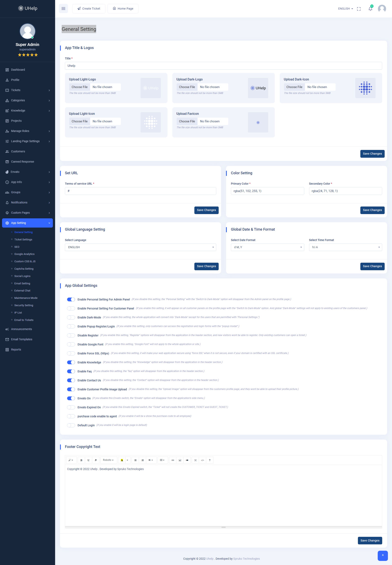
Task: Open Ticket Settings submenu item
Action: coord(23,239)
